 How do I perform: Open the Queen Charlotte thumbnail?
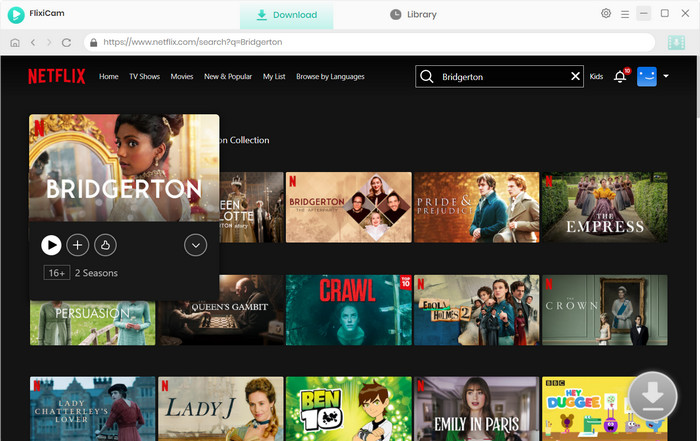(x=251, y=208)
